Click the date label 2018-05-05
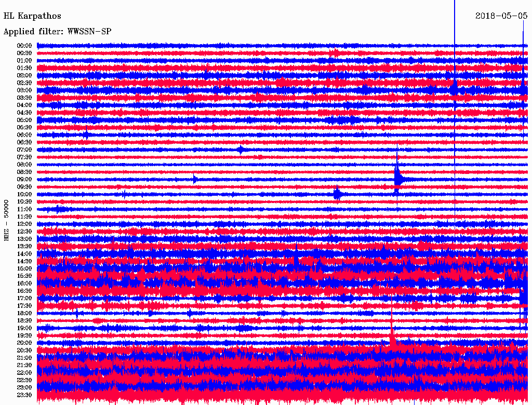 [501, 16]
